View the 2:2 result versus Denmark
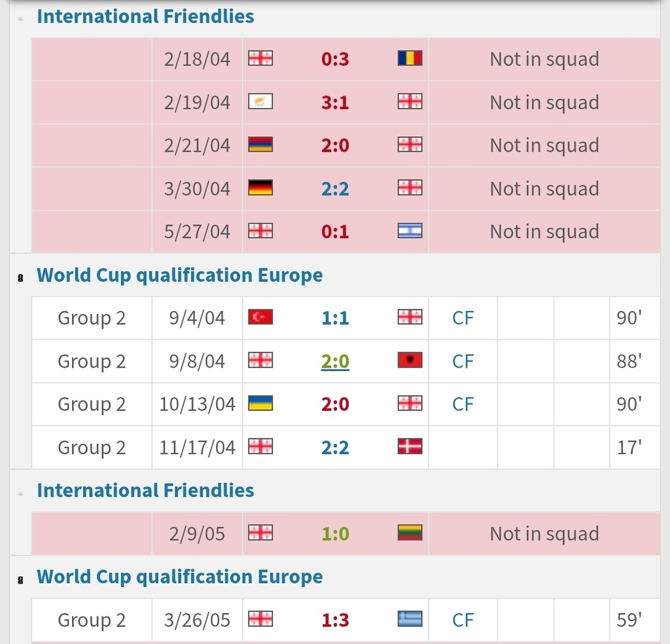Image resolution: width=670 pixels, height=644 pixels. pos(335,448)
